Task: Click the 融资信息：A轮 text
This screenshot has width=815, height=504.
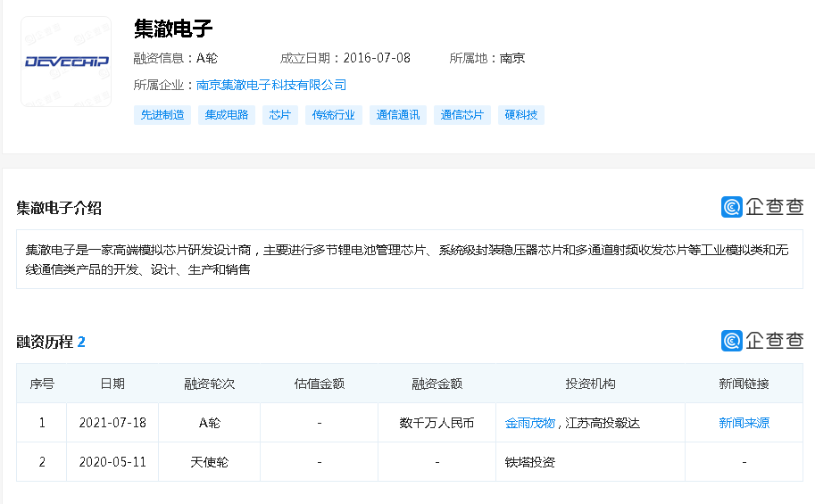Action: 176,58
